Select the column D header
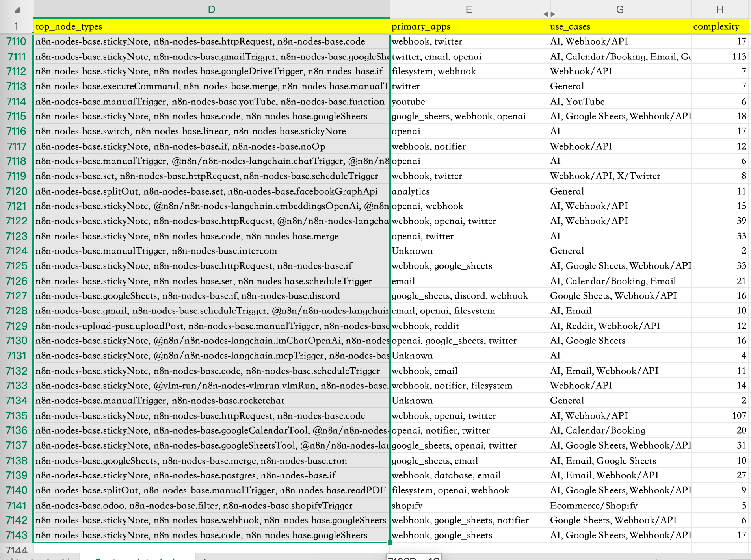Viewport: 751px width, 560px height. 211,9
